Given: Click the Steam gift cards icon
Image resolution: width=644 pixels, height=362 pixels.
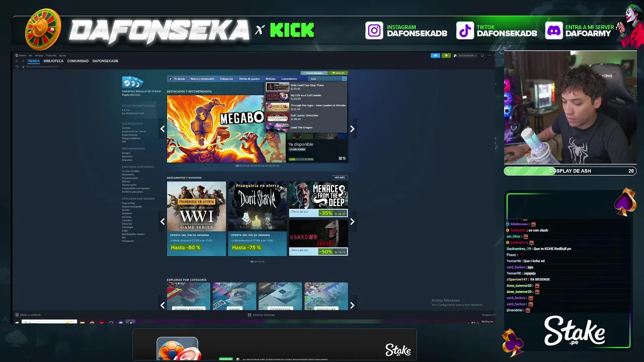Looking at the screenshot, I should click(x=133, y=82).
